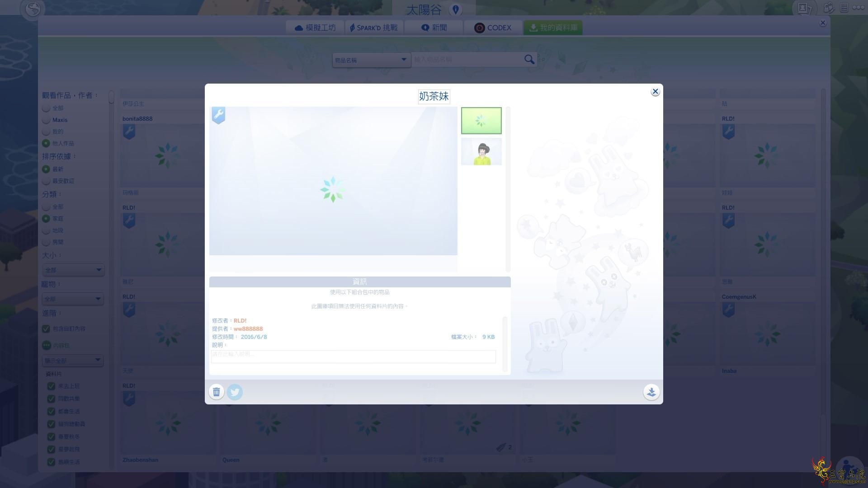Viewport: 868px width, 488px height.
Task: Select the Sim portrait thumbnail
Action: [481, 151]
